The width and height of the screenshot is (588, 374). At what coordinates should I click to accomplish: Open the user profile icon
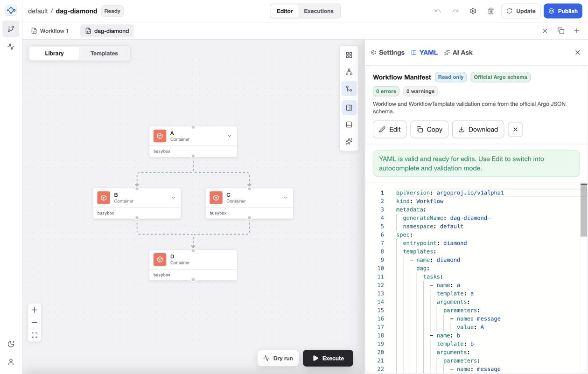click(11, 362)
